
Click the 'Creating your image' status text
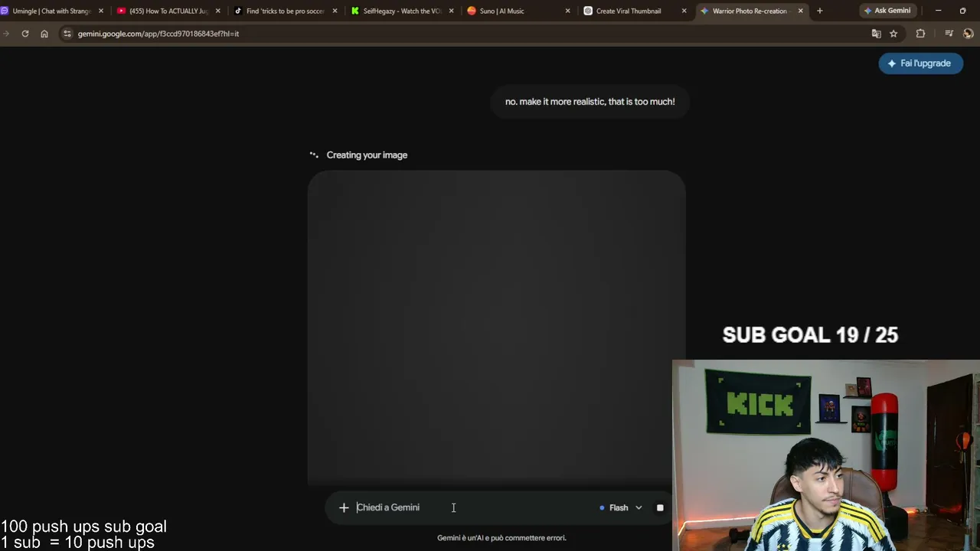(x=367, y=155)
